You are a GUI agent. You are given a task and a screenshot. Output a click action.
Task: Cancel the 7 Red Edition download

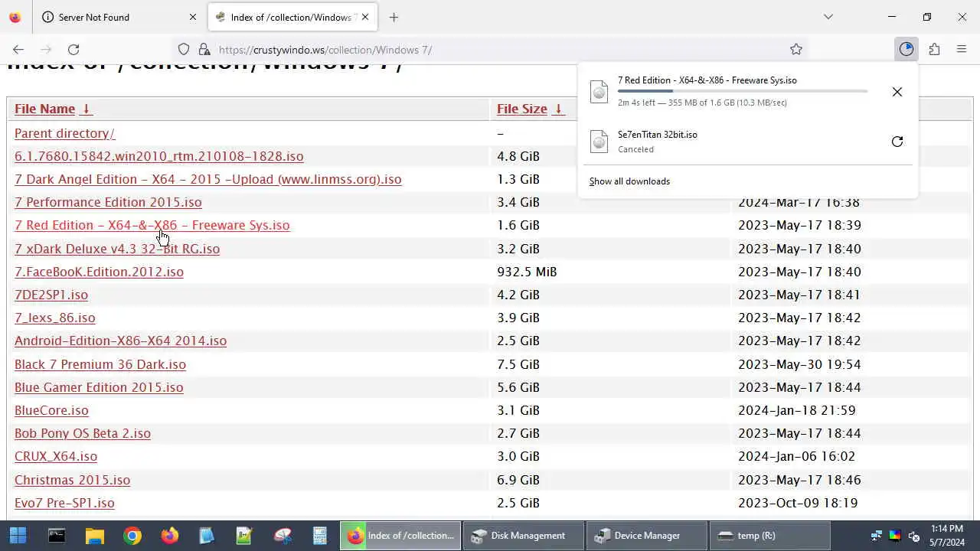coord(897,92)
